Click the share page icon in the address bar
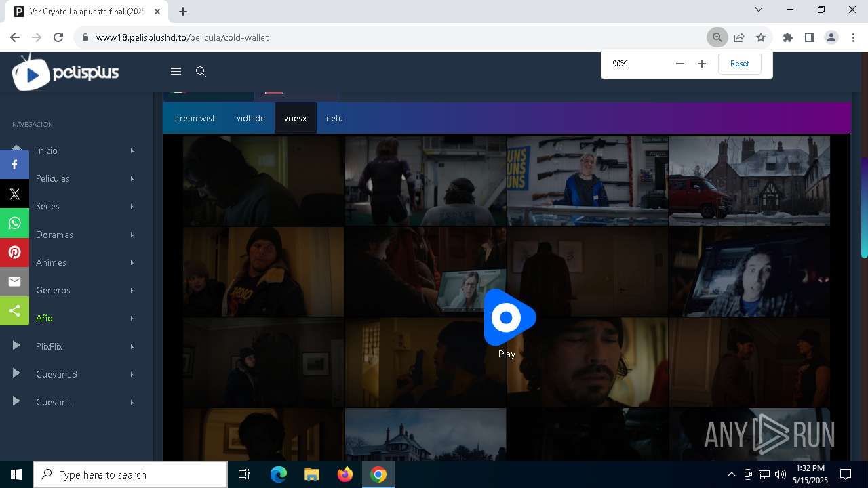868x488 pixels. (x=739, y=37)
